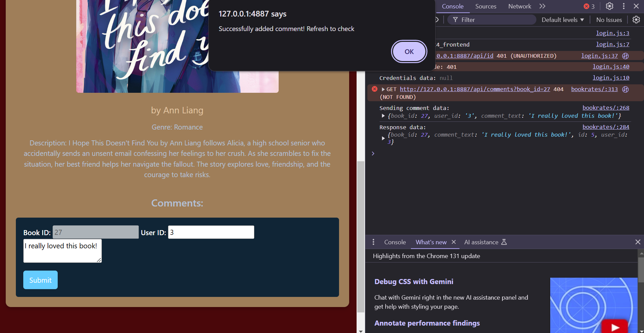Click 'Credentials data: null' log line

click(416, 78)
